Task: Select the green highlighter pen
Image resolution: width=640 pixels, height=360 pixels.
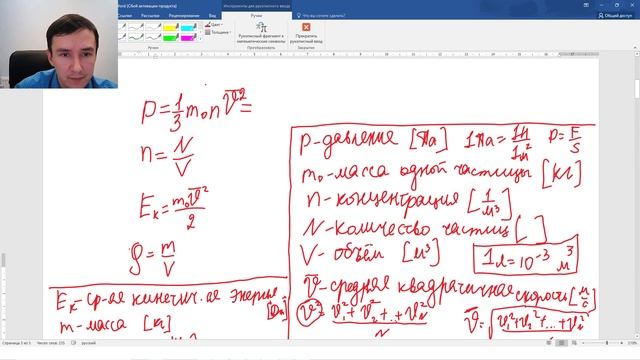Action: coord(171,37)
